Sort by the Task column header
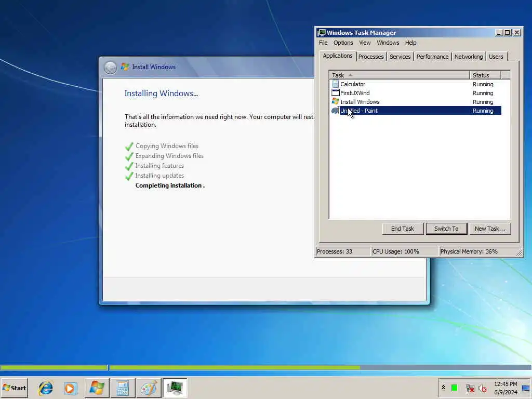532x399 pixels. (x=400, y=75)
